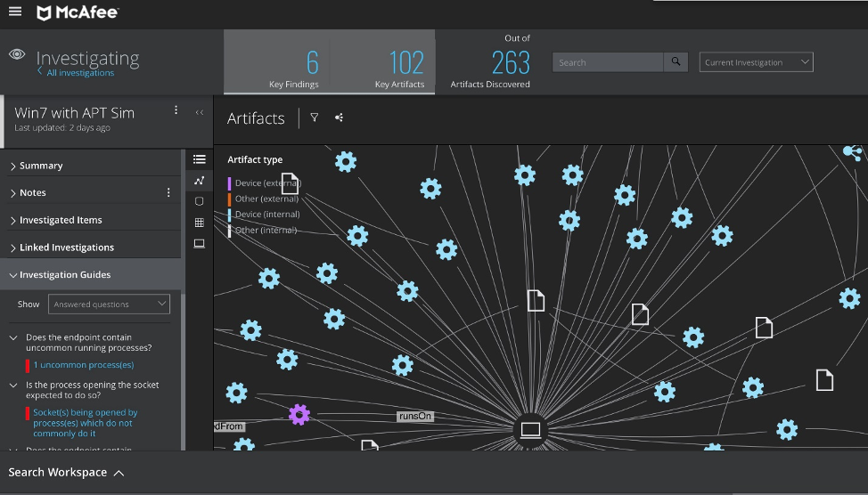Collapse the Investigation Guides section
The height and width of the screenshot is (495, 868).
[65, 275]
